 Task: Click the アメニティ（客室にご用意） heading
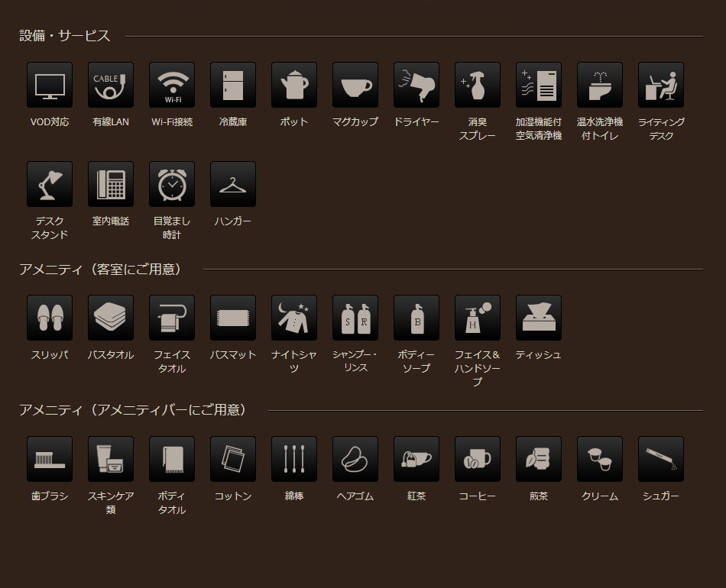[x=99, y=269]
